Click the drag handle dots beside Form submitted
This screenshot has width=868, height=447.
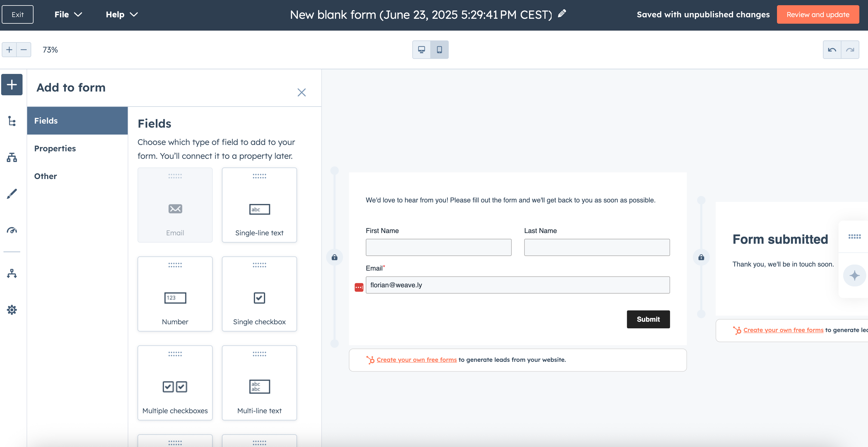pyautogui.click(x=854, y=236)
